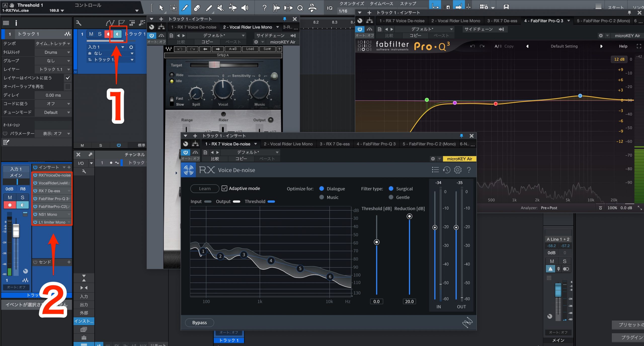Select Gentle filter type

(x=391, y=197)
